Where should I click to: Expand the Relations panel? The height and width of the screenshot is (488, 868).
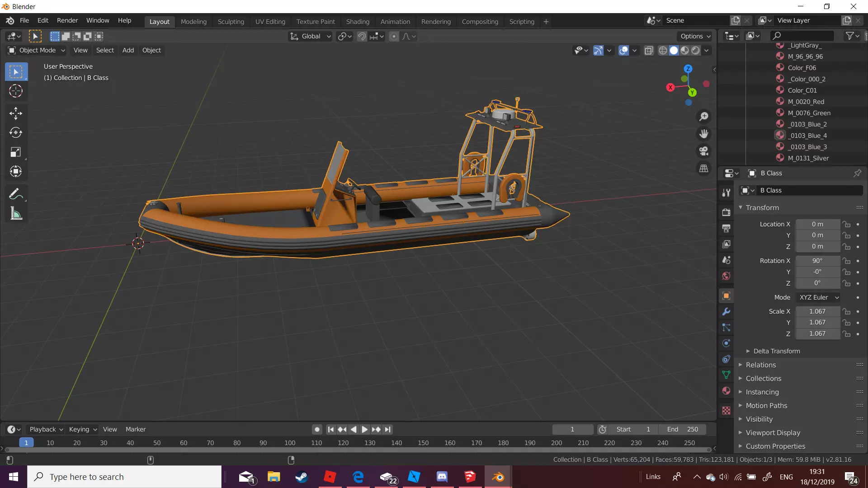click(761, 365)
